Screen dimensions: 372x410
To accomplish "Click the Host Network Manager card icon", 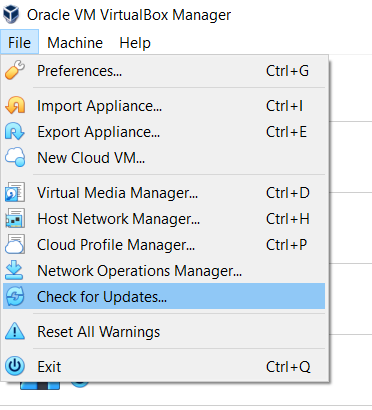I will [15, 218].
